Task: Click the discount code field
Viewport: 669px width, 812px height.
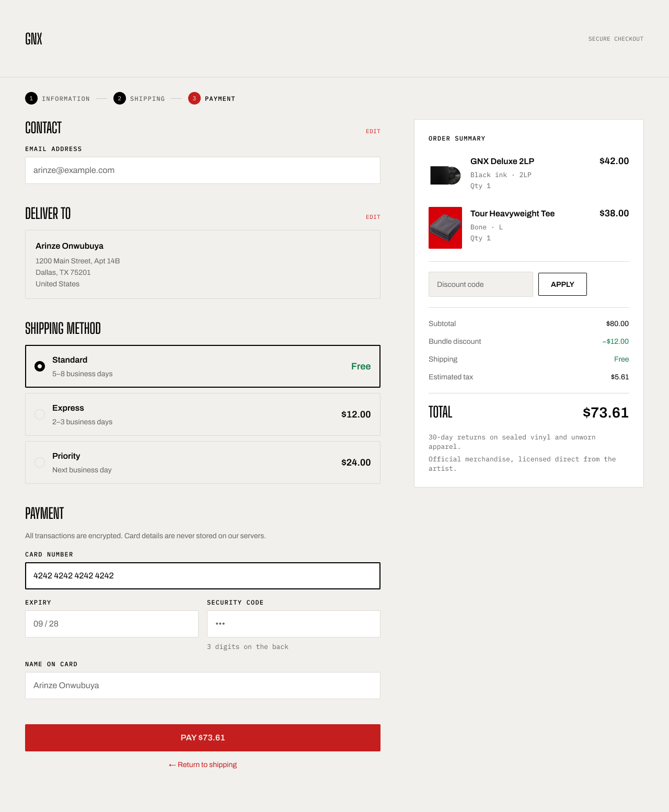Action: pyautogui.click(x=481, y=284)
